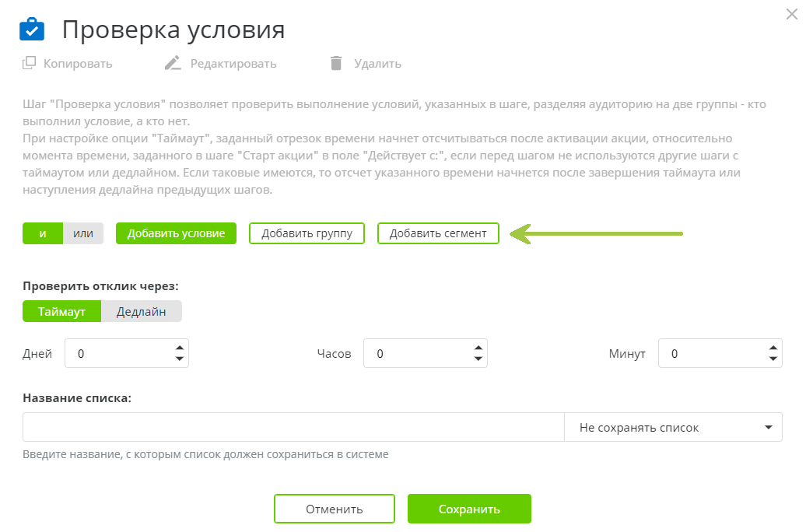This screenshot has width=806, height=532.
Task: Click the trash Удалить icon
Action: tap(336, 63)
